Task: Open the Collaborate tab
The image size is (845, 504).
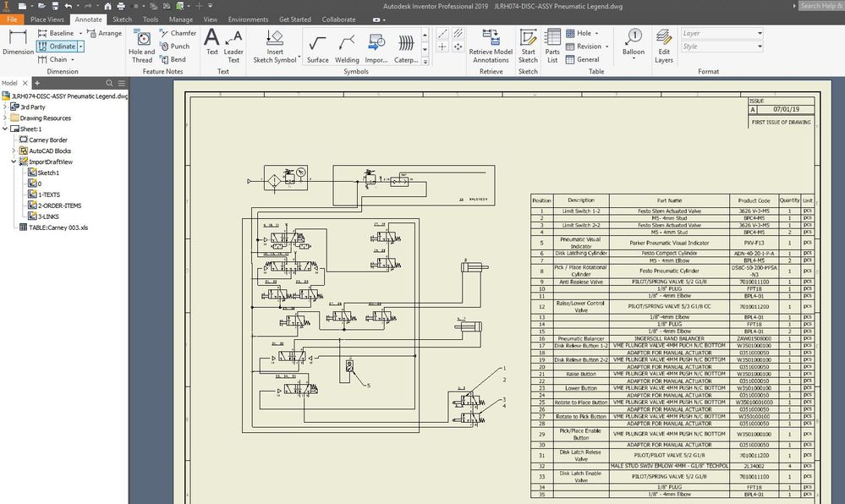Action: (338, 19)
